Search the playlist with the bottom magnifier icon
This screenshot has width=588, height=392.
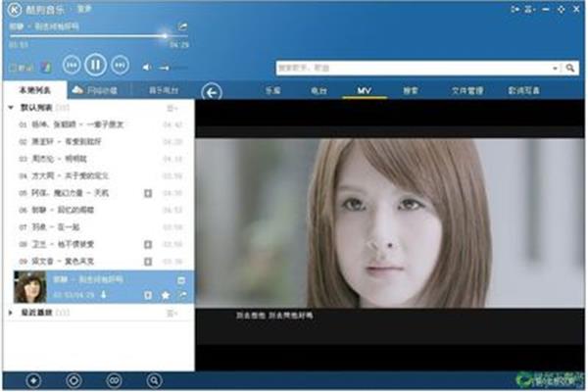click(x=154, y=381)
